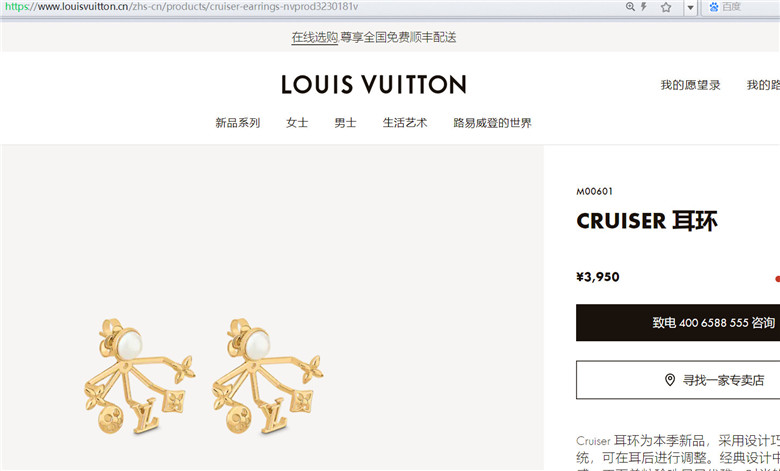Image resolution: width=780 pixels, height=471 pixels.
Task: Click the 致电 400 6588 555 咨询 button
Action: click(x=678, y=323)
